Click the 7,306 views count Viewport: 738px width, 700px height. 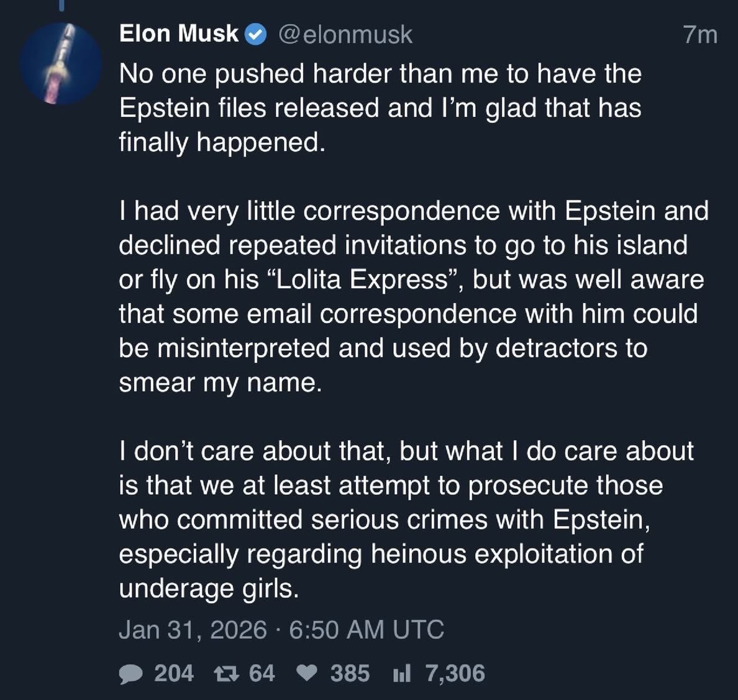(x=455, y=674)
